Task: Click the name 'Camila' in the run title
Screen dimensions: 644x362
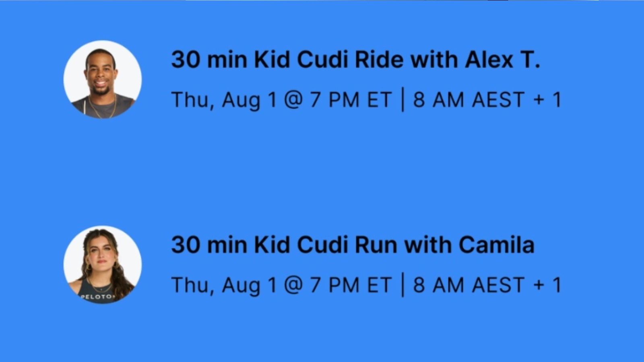Action: click(496, 245)
